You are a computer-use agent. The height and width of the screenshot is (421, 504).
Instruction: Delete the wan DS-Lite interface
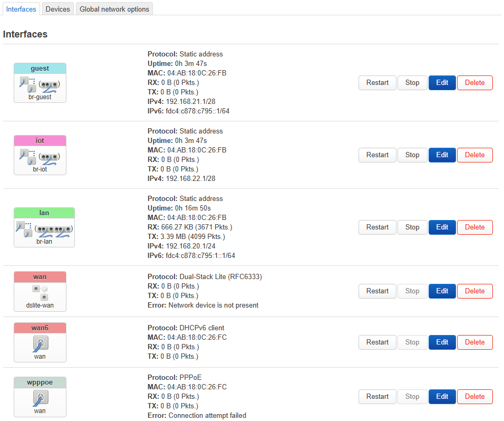[475, 291]
